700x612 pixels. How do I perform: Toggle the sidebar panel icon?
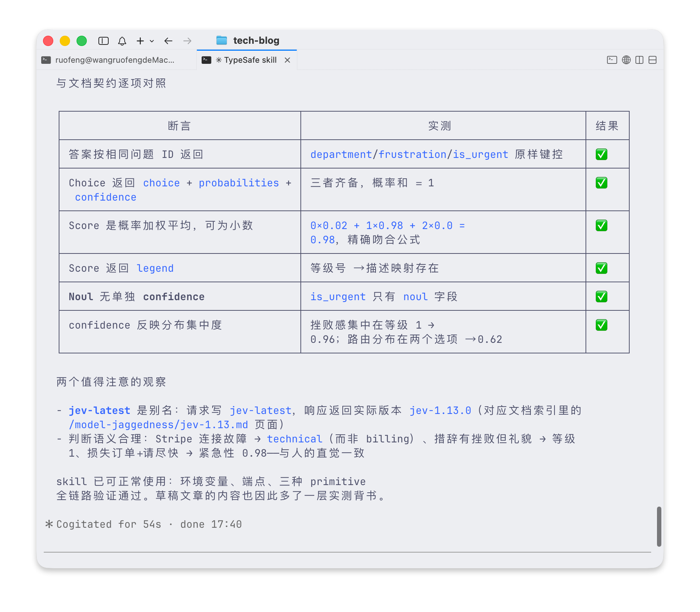[104, 41]
